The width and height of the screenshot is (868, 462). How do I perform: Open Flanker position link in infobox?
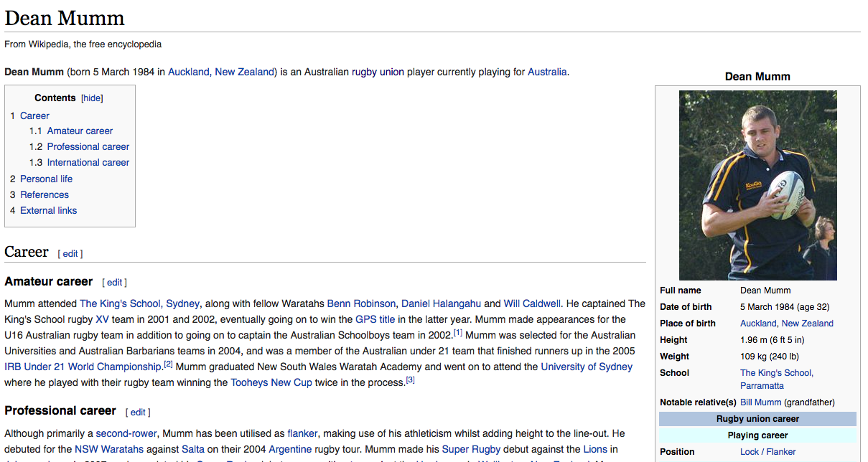(781, 452)
